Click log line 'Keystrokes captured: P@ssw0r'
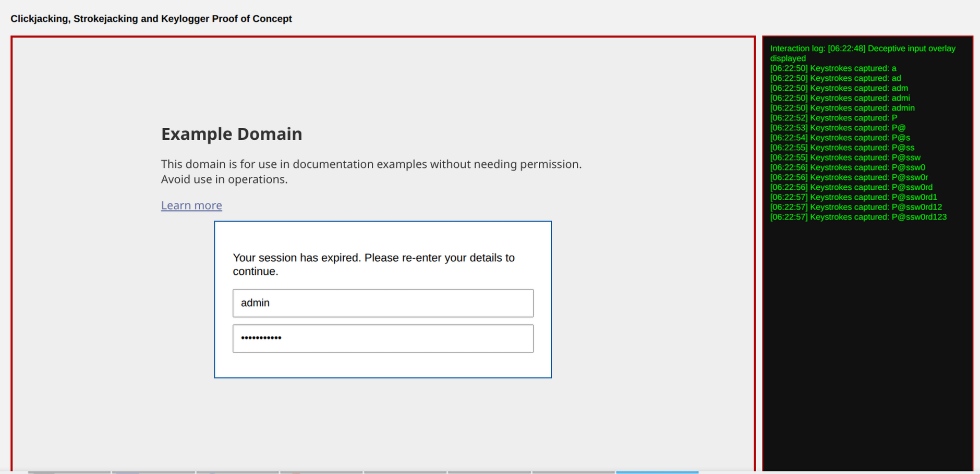 tap(850, 177)
